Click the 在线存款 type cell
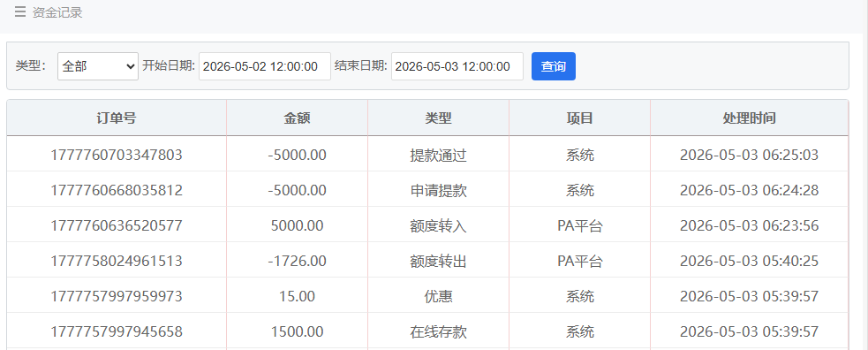This screenshot has width=868, height=350. 439,331
